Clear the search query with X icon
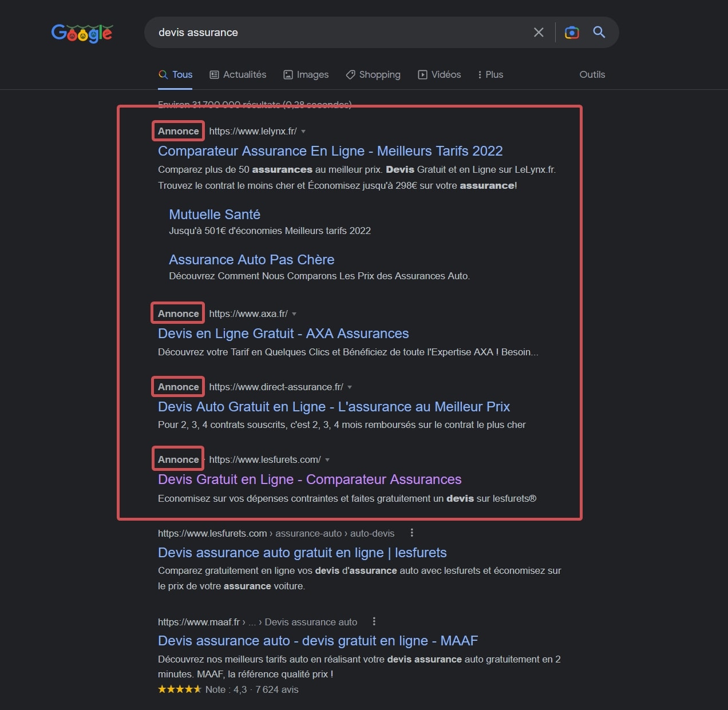 pos(539,33)
